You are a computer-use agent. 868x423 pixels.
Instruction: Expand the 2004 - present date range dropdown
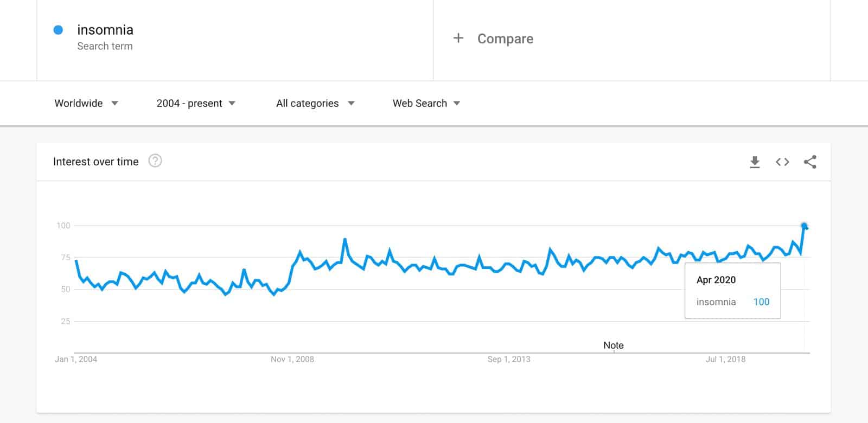pos(196,103)
